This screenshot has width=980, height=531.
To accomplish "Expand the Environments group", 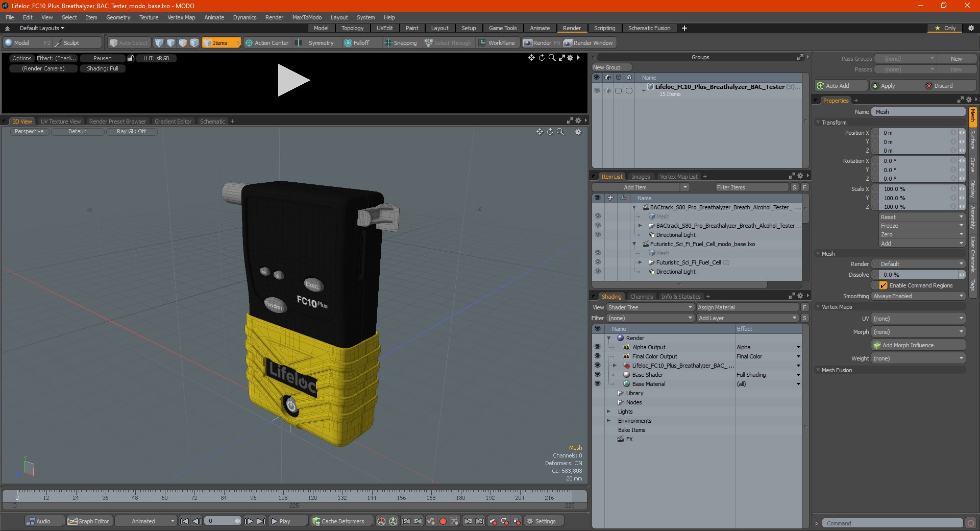I will click(608, 421).
